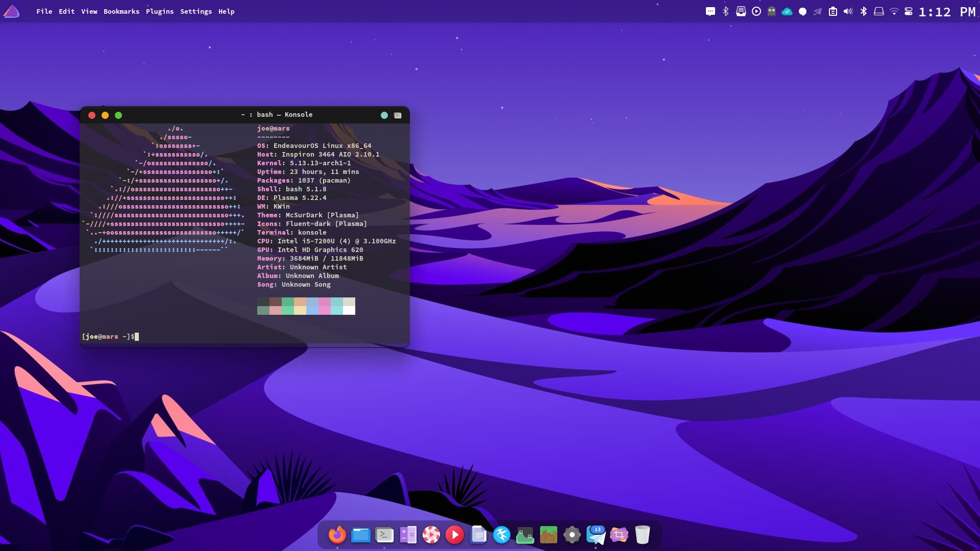Open the application launcher logo at top-left

(11, 11)
